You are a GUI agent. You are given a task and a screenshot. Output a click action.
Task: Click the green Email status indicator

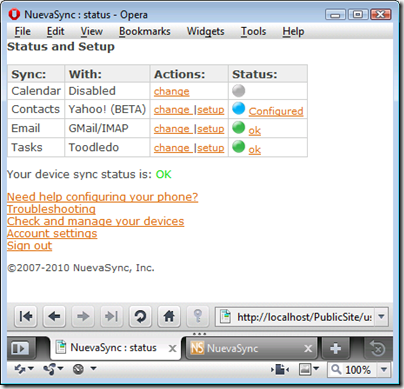[x=239, y=127]
